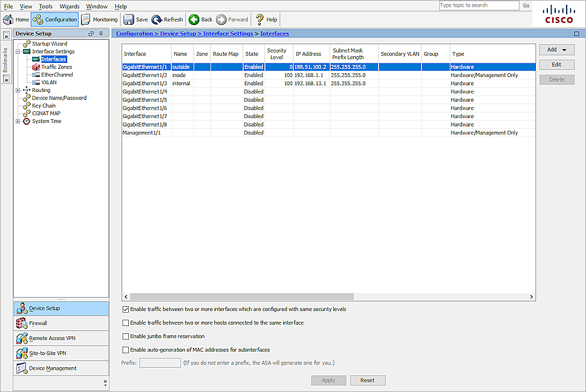Enable traffic between hosts on same interface

(x=126, y=323)
